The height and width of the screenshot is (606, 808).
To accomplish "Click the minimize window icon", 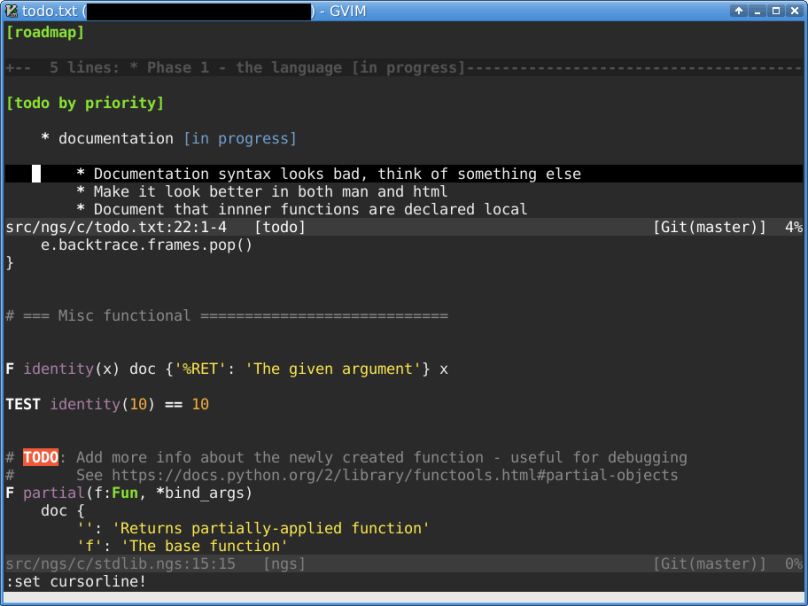I will [x=757, y=10].
